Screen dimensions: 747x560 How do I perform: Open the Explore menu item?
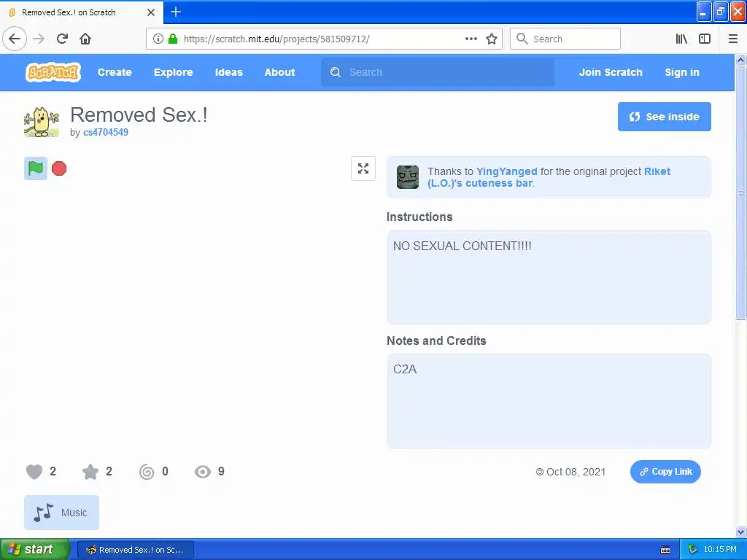coord(174,72)
